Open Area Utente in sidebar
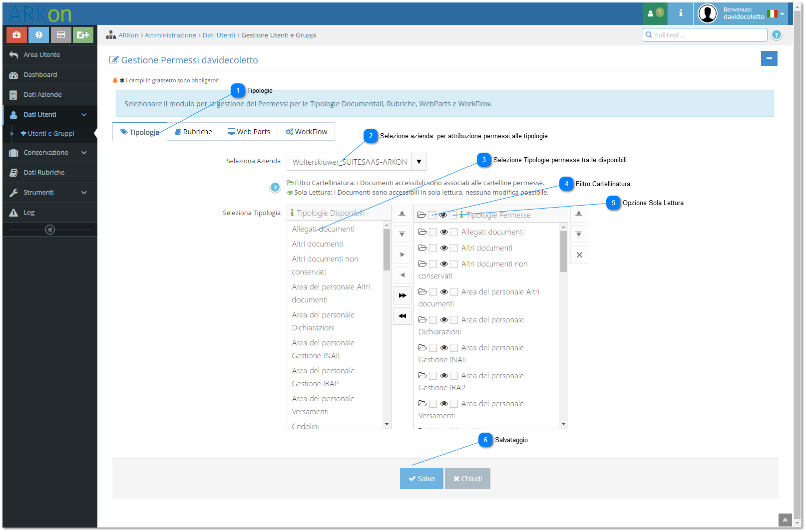This screenshot has height=532, width=806. [50, 55]
